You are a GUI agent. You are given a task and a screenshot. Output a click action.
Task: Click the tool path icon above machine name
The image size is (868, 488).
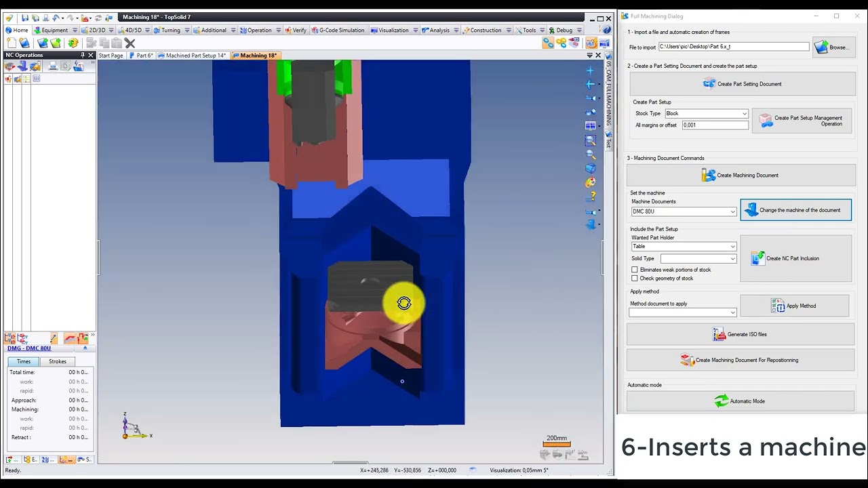point(70,338)
